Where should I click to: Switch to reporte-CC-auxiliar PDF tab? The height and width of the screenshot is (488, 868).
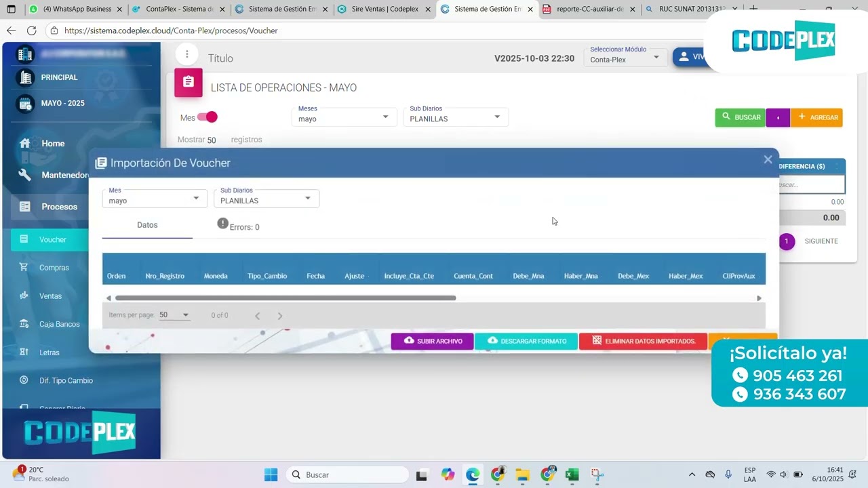coord(589,9)
